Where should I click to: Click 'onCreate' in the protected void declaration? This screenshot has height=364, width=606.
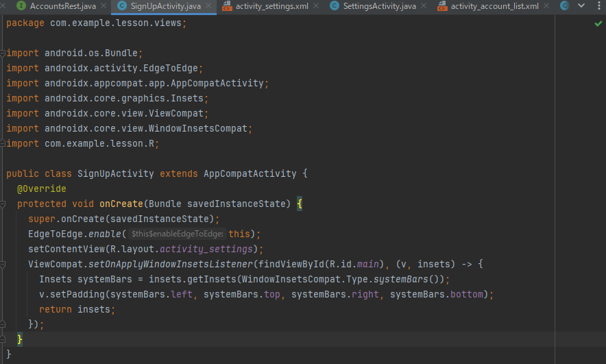click(x=121, y=204)
